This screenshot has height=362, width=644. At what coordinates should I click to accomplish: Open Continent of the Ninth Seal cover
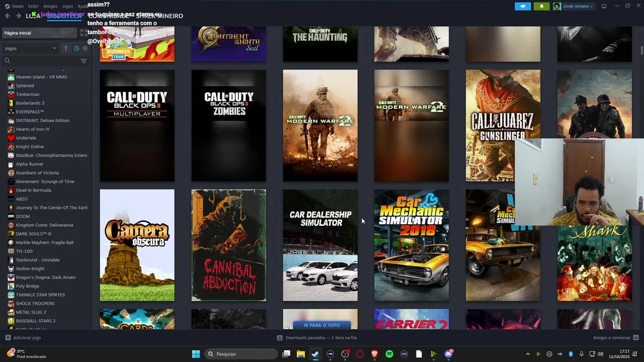[228, 44]
